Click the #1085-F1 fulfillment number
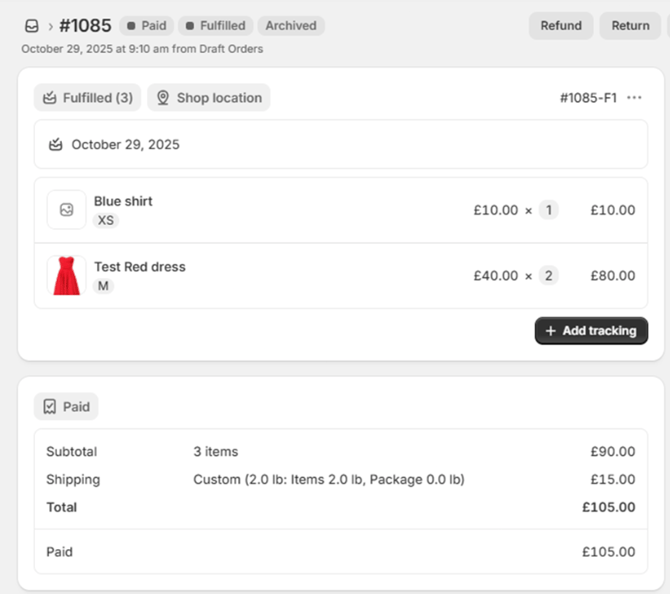Image resolution: width=670 pixels, height=594 pixels. click(588, 98)
